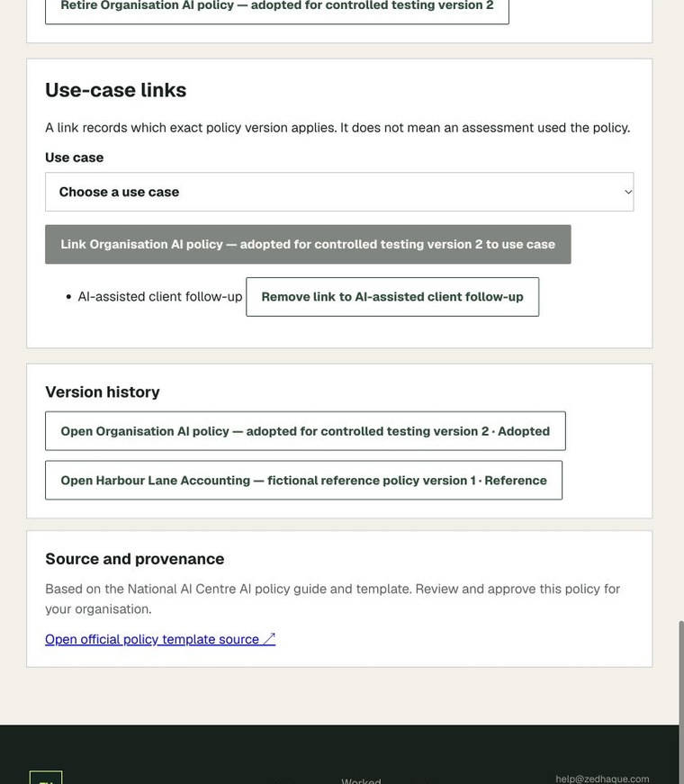Screen dimensions: 684x784
Task: Open Organisation AI policy version 2 Adopted
Action: point(305,431)
